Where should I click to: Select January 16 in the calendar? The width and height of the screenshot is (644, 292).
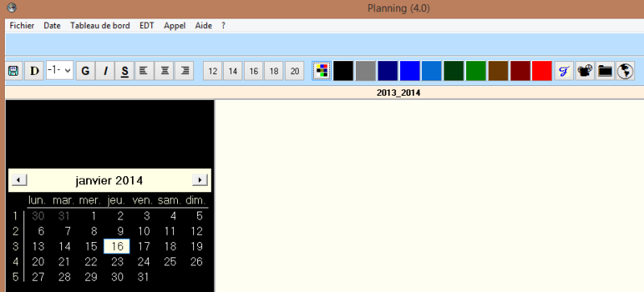(117, 246)
